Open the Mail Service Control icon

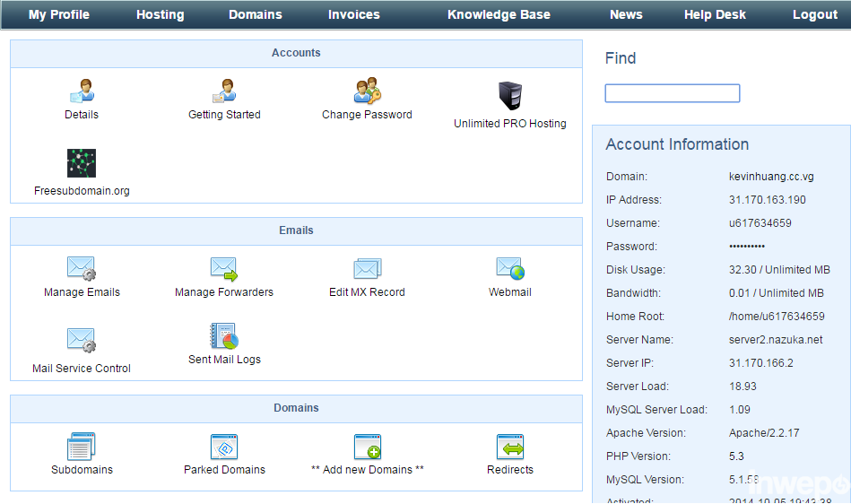82,341
